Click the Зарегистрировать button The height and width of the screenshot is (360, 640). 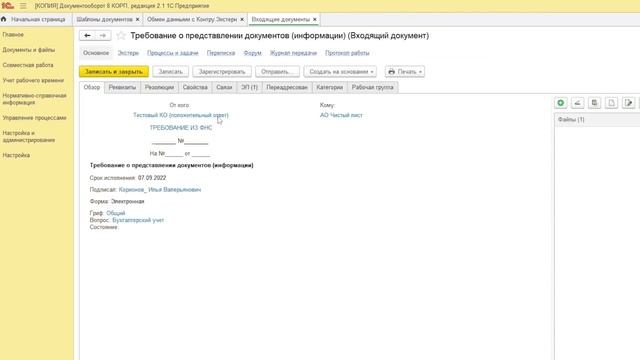222,71
